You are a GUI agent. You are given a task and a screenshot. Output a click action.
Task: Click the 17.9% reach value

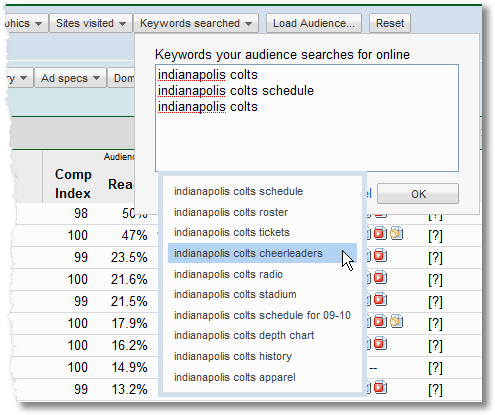coord(129,323)
